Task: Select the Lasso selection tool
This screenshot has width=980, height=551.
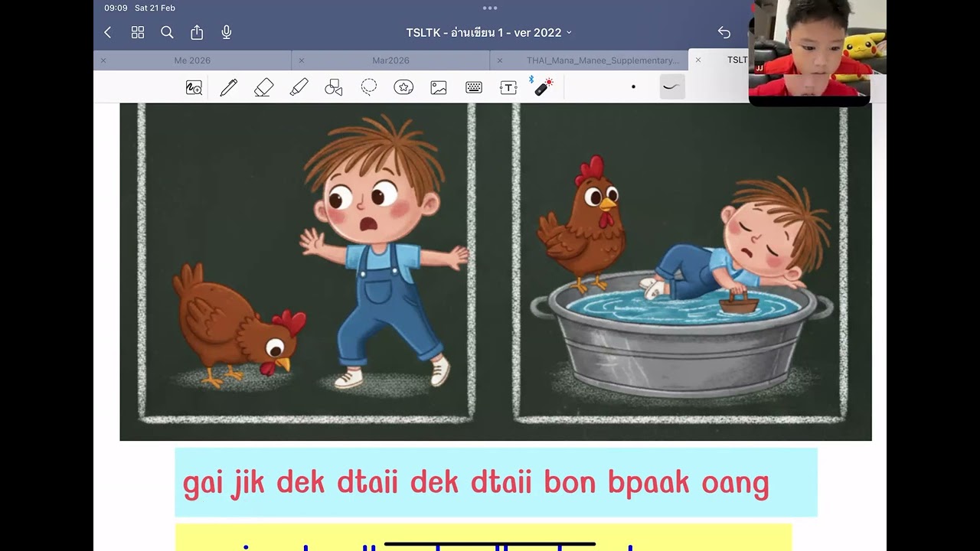Action: coord(369,87)
